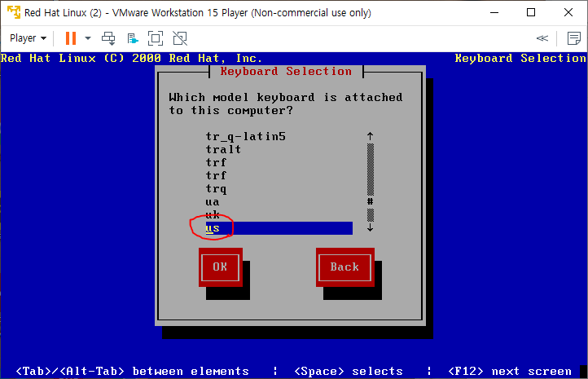Open the Player menu
This screenshot has width=588, height=379.
pos(28,38)
